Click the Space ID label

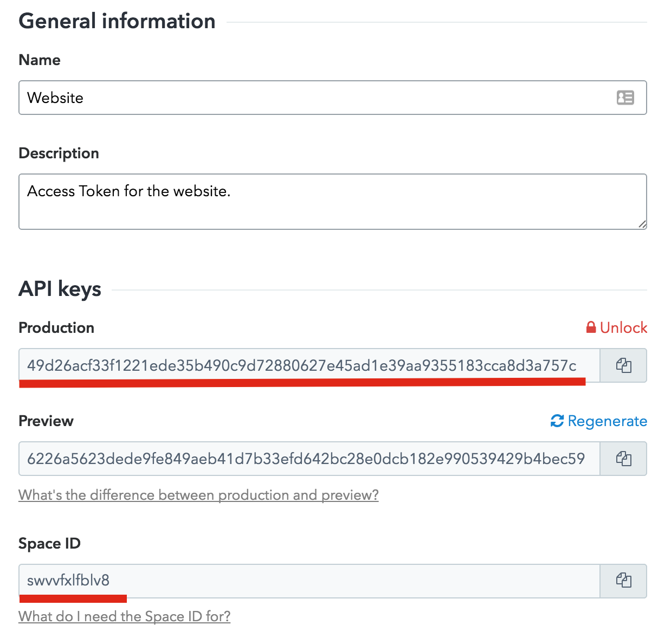point(49,543)
